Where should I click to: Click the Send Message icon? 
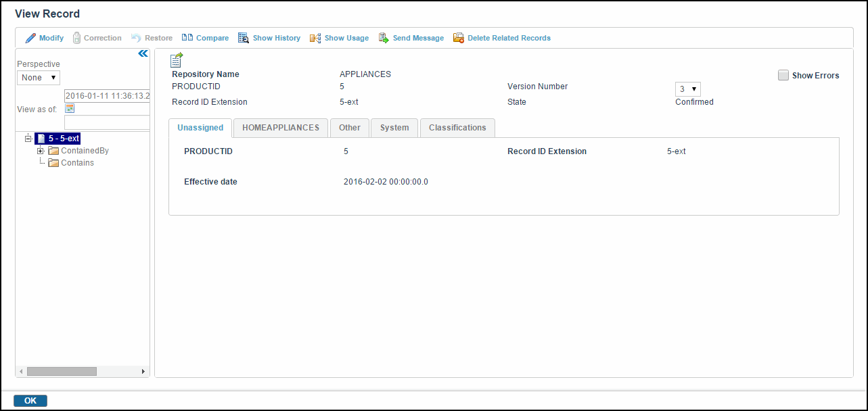384,39
